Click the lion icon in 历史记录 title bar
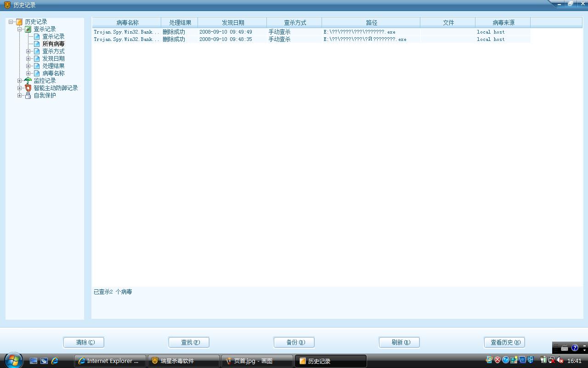Screen dimensions: 588x368 pos(7,5)
